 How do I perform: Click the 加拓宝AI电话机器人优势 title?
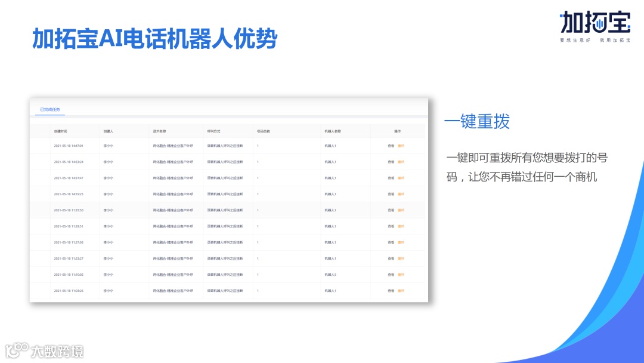[155, 39]
